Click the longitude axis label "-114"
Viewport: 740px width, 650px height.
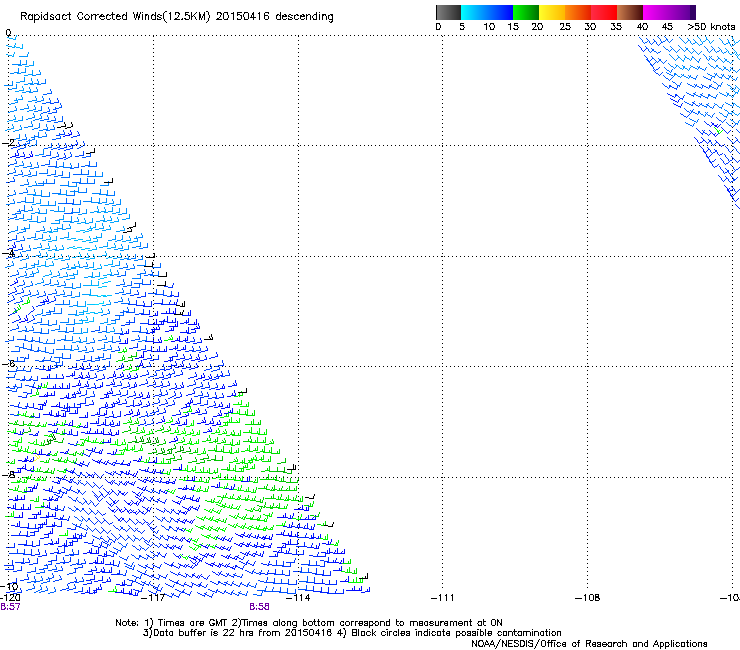point(298,598)
